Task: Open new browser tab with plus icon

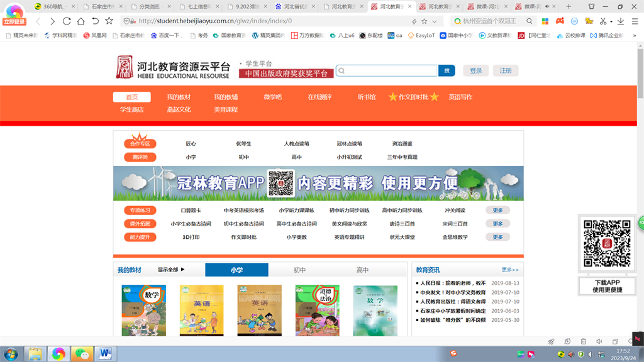Action: tap(569, 6)
